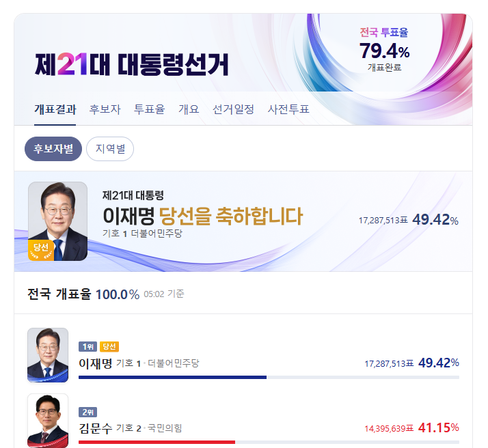Switch to the 지역별 view toggle
488x448 pixels.
point(110,149)
